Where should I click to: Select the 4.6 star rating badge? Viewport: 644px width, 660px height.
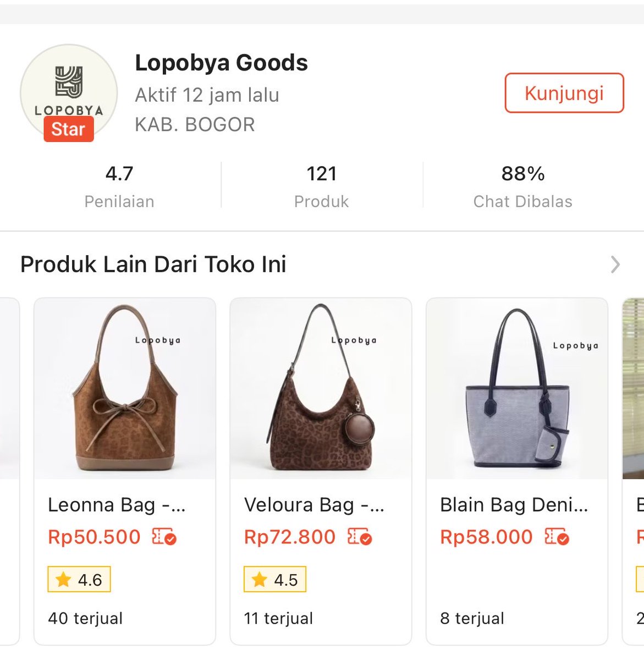pos(79,579)
